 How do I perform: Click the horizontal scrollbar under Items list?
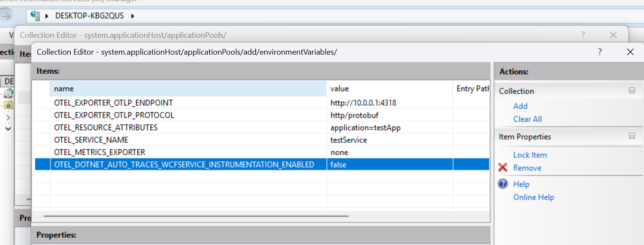pos(196,216)
